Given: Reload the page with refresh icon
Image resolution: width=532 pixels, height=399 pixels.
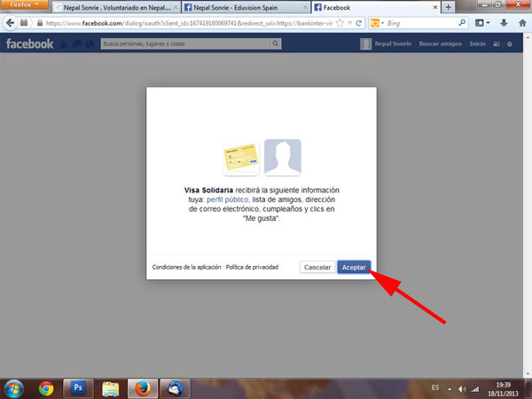Looking at the screenshot, I should click(x=358, y=23).
